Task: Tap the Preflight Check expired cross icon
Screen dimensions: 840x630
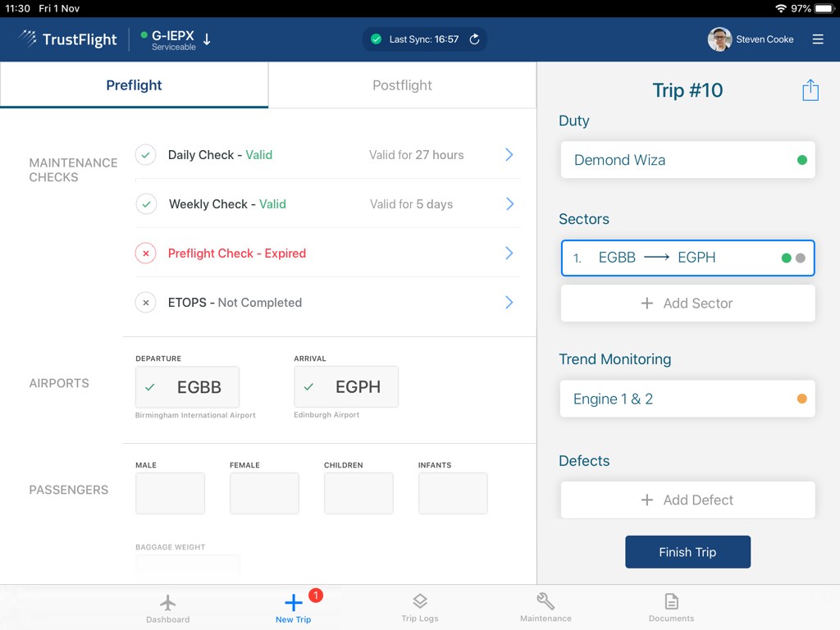Action: [x=146, y=253]
